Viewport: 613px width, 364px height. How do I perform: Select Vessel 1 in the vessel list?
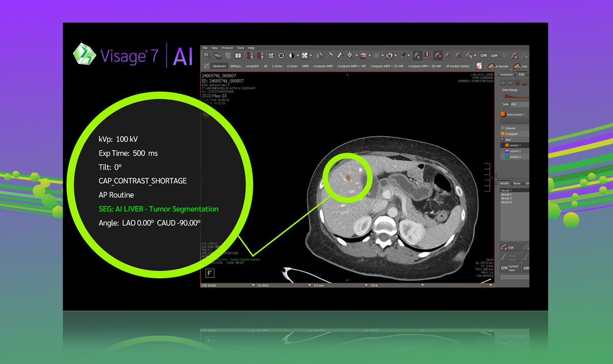point(514,190)
